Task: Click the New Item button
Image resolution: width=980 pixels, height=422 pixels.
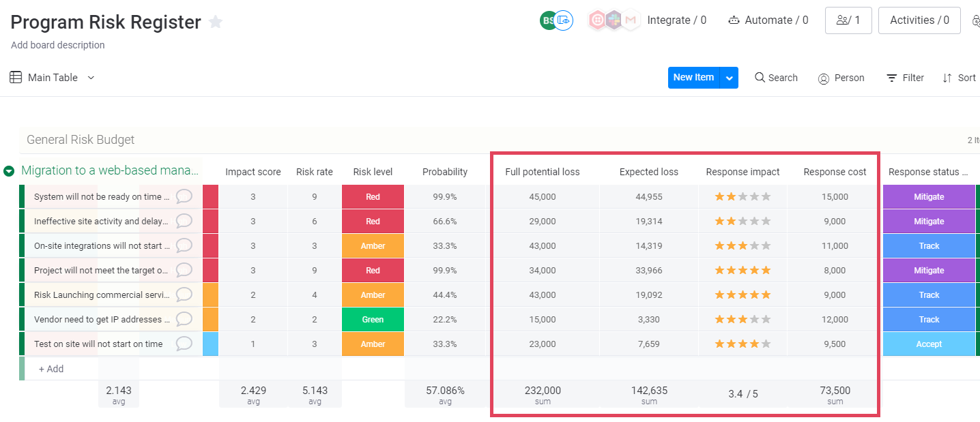Action: (x=694, y=77)
